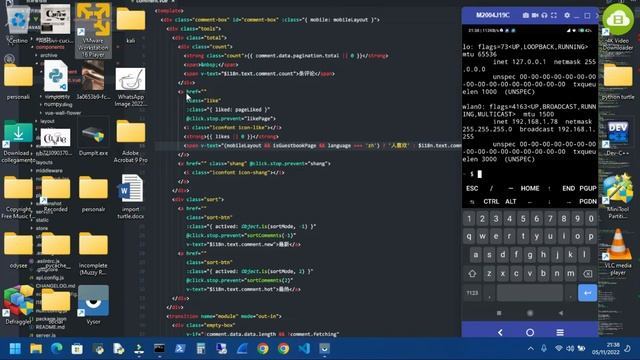Open the Vysor desktop shortcut
Image resolution: width=640 pixels, height=360 pixels.
(x=93, y=304)
